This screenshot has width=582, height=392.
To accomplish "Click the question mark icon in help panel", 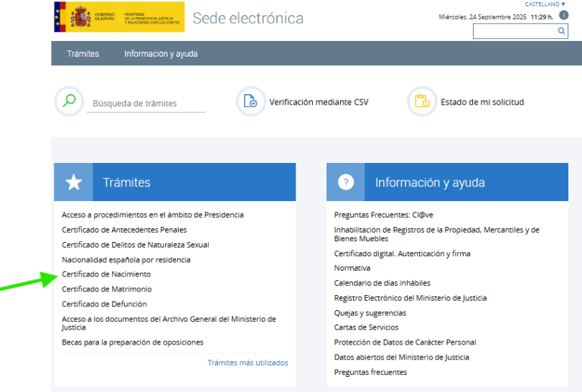I will pos(346,182).
